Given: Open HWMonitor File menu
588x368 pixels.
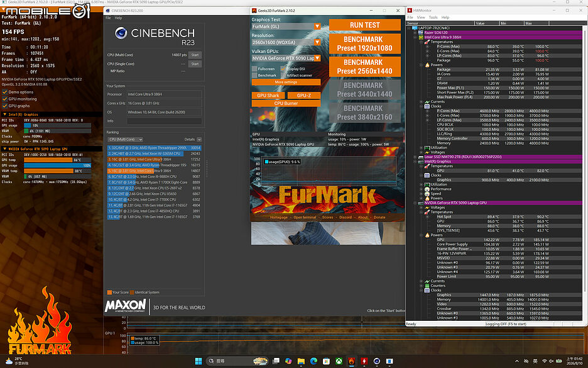Looking at the screenshot, I should (410, 18).
